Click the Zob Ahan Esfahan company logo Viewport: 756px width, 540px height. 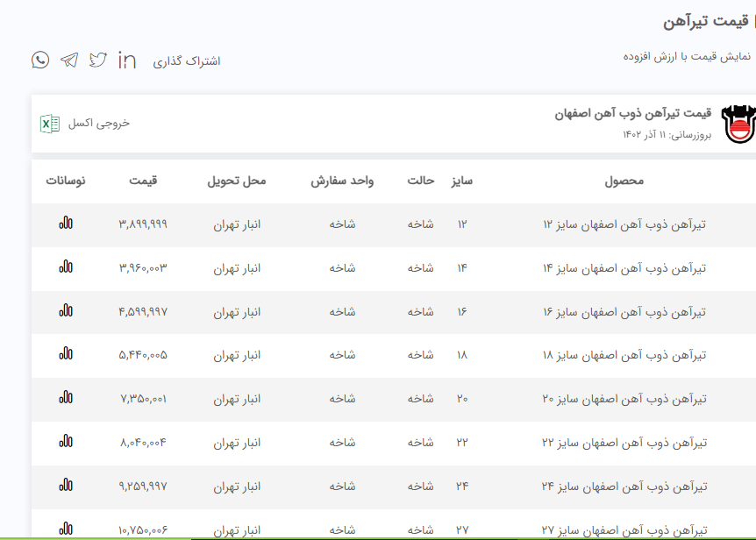(737, 124)
